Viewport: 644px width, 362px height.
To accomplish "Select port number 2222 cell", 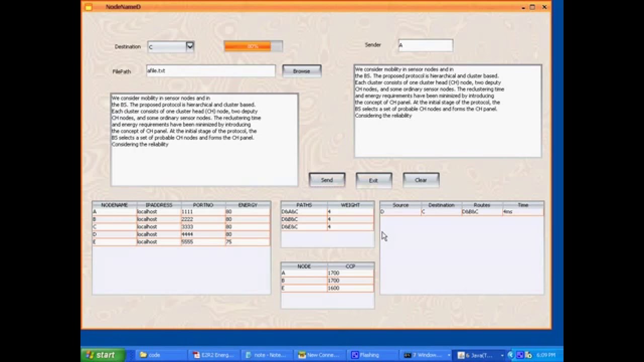I will [203, 219].
